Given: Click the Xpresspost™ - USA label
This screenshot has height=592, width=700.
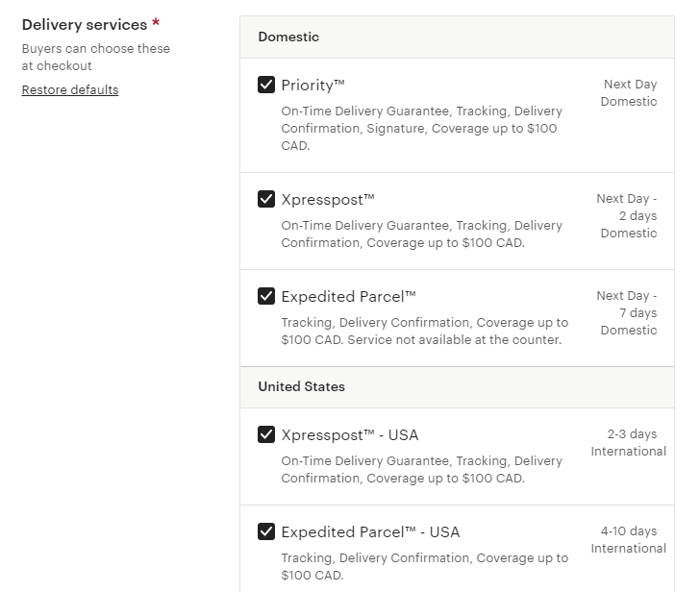Looking at the screenshot, I should coord(350,435).
